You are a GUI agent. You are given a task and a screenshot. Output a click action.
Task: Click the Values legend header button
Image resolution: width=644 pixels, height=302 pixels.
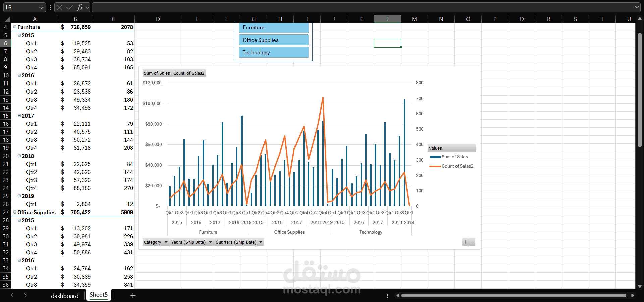point(451,148)
